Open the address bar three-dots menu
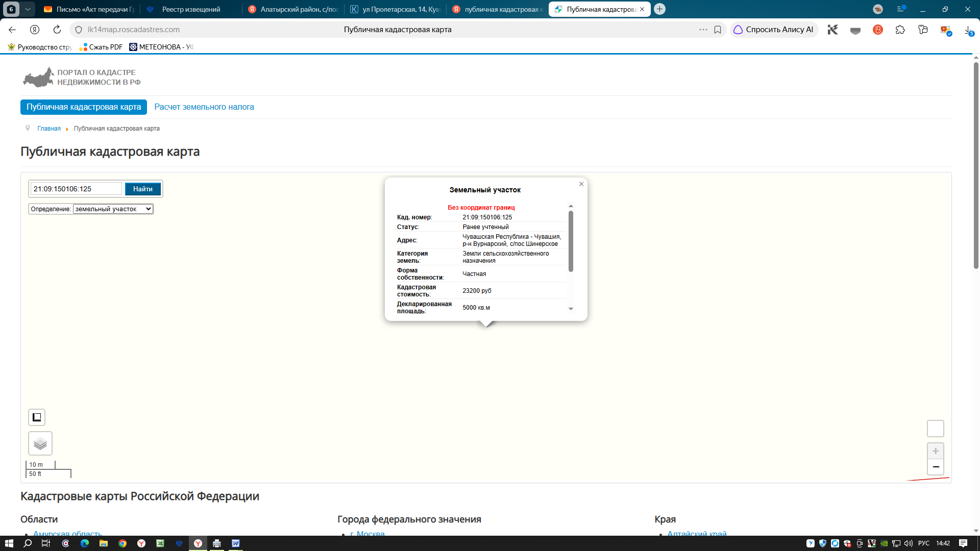Screen dimensions: 980x551 point(703,30)
